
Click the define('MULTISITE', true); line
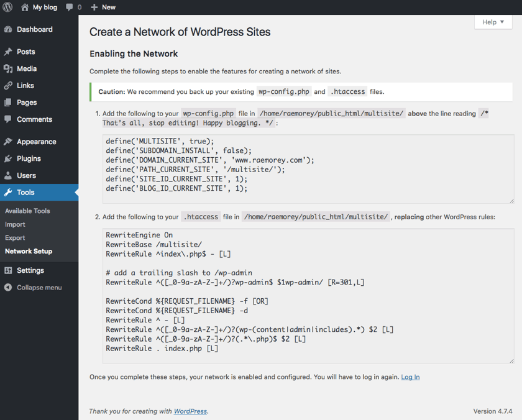(x=160, y=141)
